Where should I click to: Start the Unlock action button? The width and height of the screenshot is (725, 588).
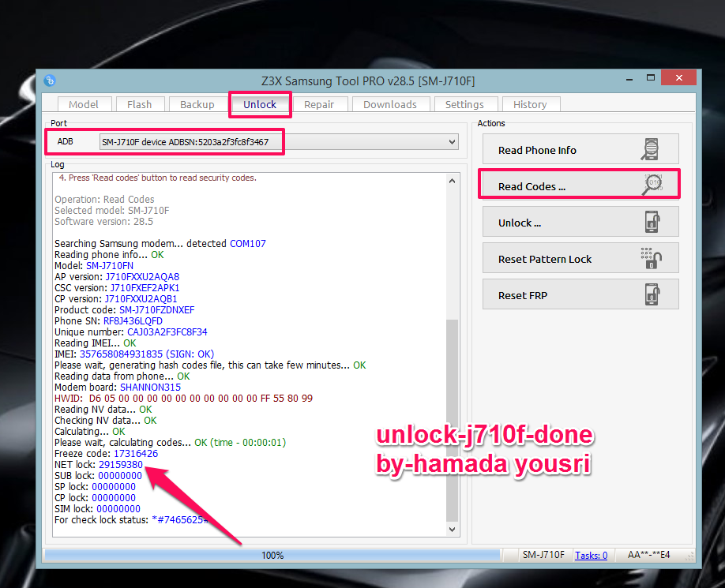pyautogui.click(x=580, y=222)
